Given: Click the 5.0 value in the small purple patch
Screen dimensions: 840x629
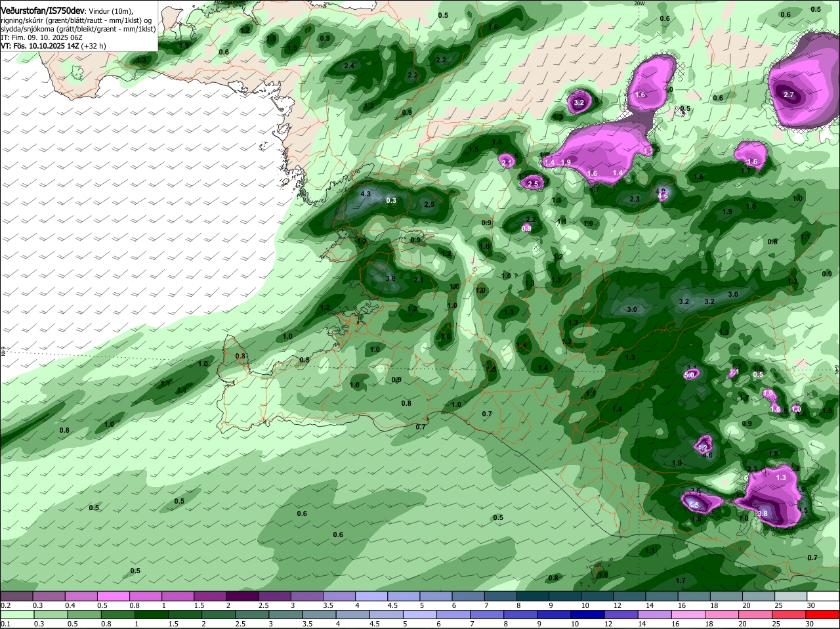Looking at the screenshot, I should pos(690,375).
